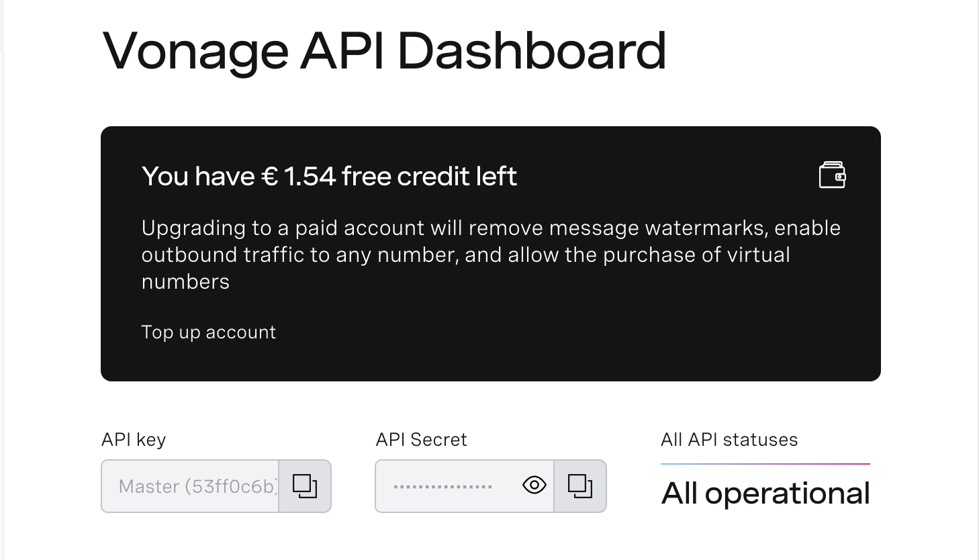Click the gradient line under All API statuses
This screenshot has width=979, height=560.
[x=765, y=464]
